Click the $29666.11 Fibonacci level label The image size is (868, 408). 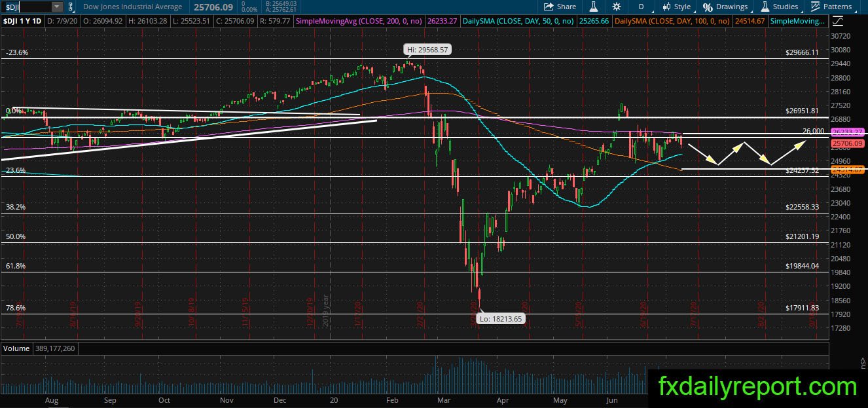[x=802, y=52]
